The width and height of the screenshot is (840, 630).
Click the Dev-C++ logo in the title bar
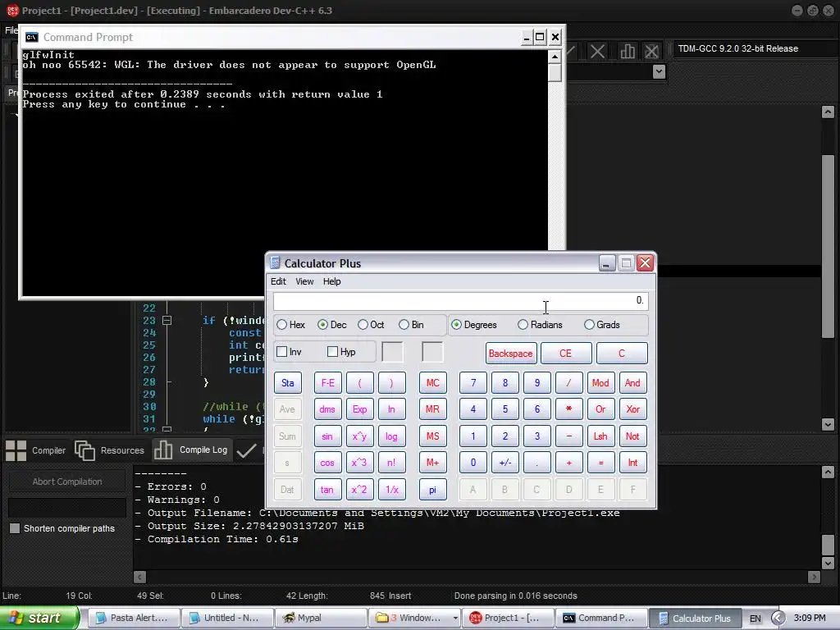click(11, 10)
